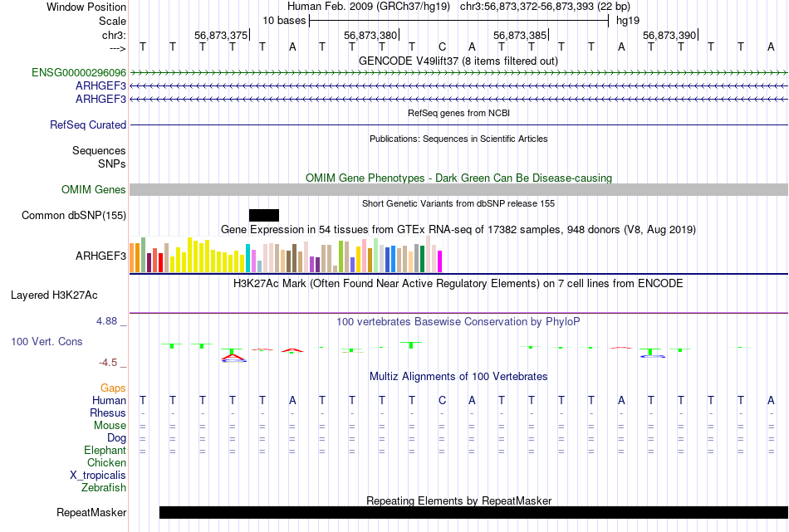Click the 56,873,390 coordinate marker
Viewport: 789px width, 532px height.
click(x=669, y=35)
